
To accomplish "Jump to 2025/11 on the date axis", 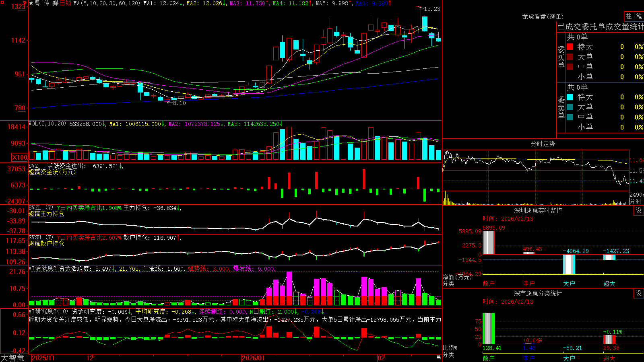I will (x=43, y=358).
